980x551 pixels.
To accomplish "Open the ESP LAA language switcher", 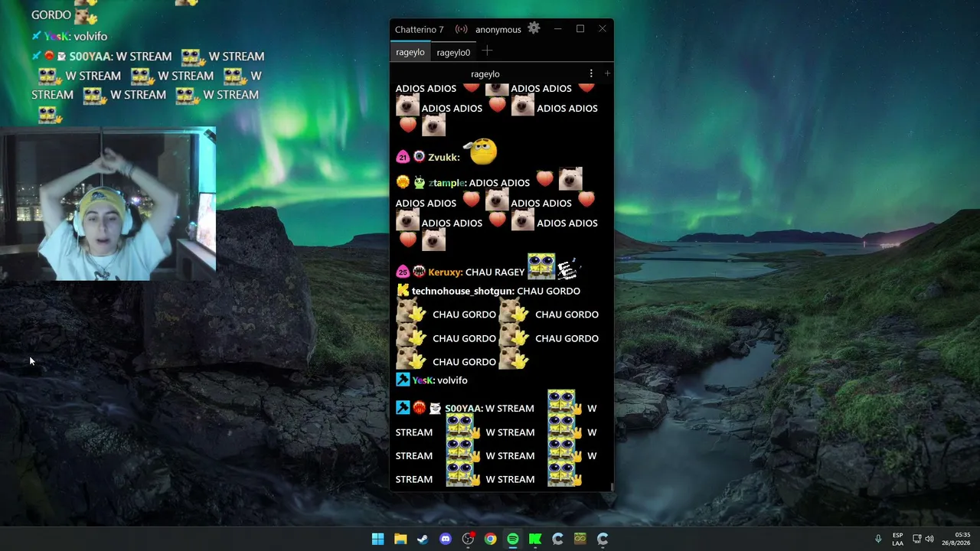I will [x=897, y=539].
